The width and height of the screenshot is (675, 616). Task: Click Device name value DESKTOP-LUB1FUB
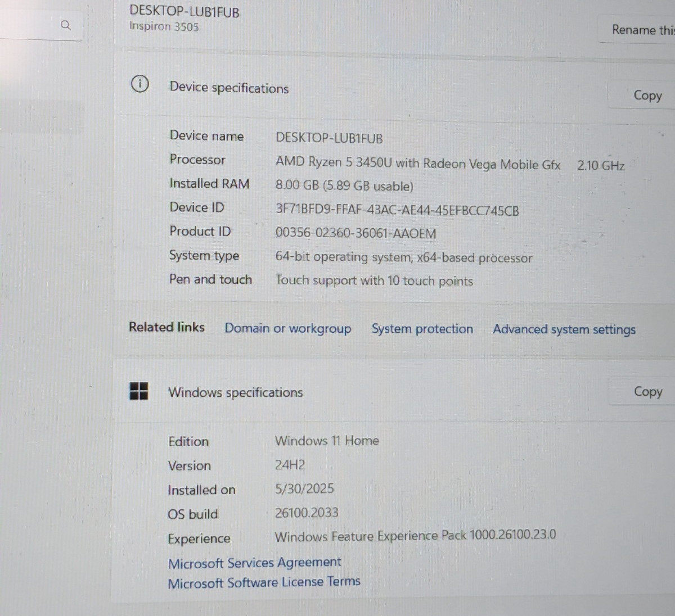point(329,138)
